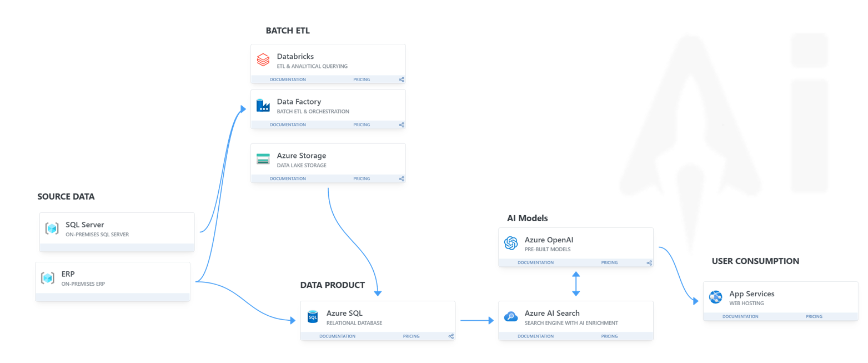Open Azure SQL documentation link
This screenshot has height=363, width=868.
[337, 336]
